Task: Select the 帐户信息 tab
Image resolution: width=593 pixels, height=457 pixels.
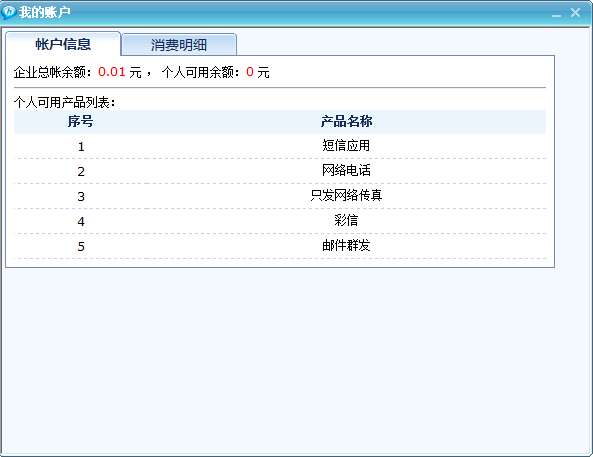Action: click(x=63, y=44)
